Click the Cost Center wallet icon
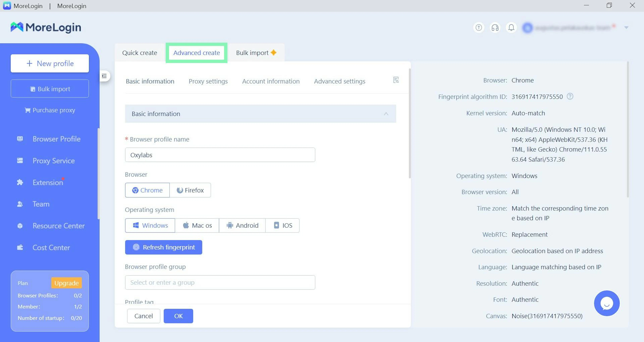This screenshot has height=342, width=644. click(20, 248)
